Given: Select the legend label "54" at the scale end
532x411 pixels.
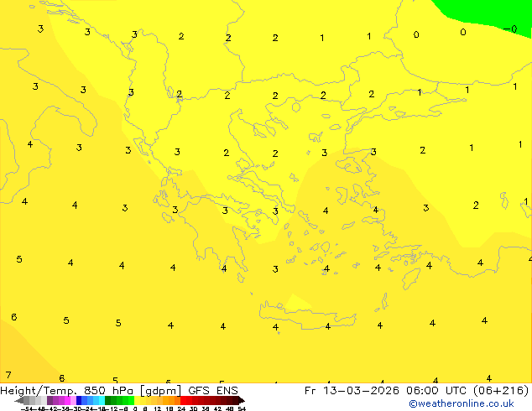Looking at the screenshot, I should tap(242, 408).
